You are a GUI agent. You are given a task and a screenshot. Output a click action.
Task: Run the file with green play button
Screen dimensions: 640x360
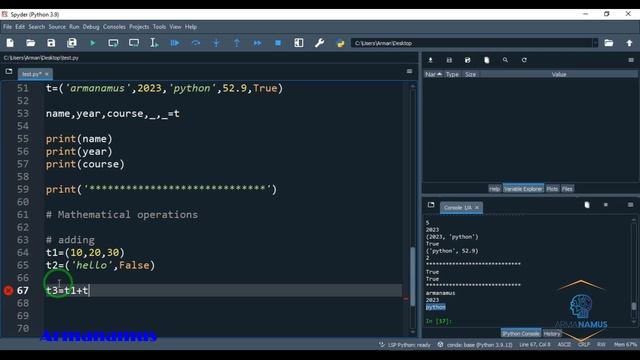pyautogui.click(x=93, y=43)
